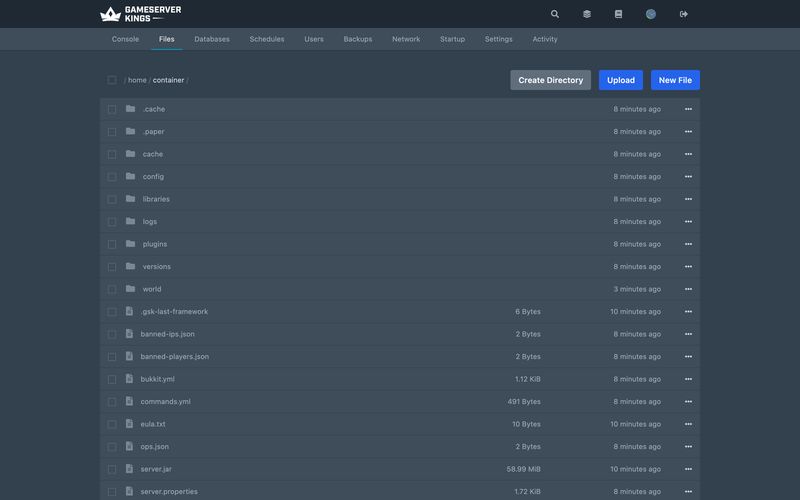Click the folder icon beside world
Image resolution: width=800 pixels, height=500 pixels.
click(131, 288)
